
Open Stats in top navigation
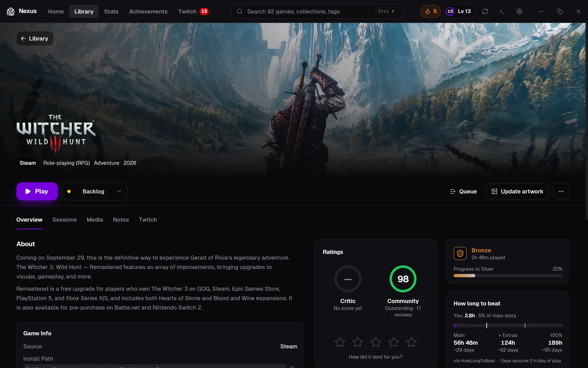coord(111,11)
